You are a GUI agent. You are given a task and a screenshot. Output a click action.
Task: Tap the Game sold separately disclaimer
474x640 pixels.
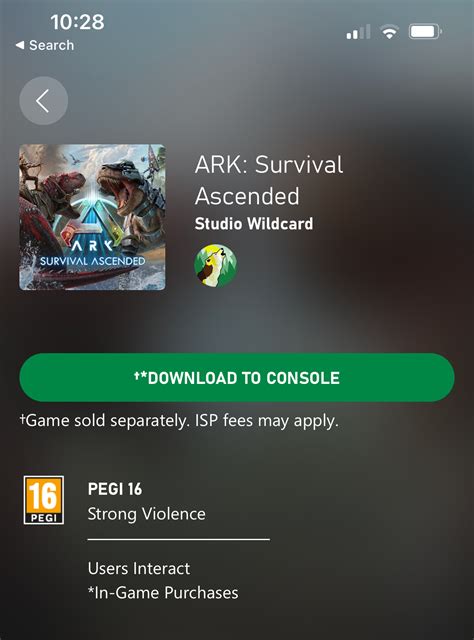click(x=179, y=420)
